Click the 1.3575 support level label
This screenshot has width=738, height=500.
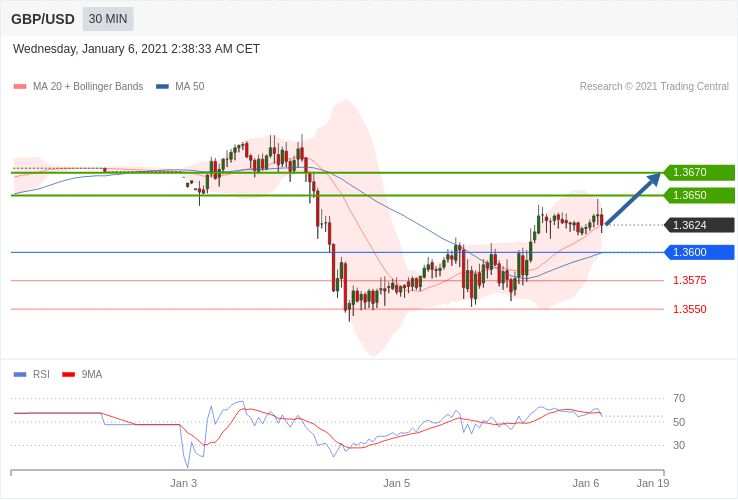click(690, 281)
